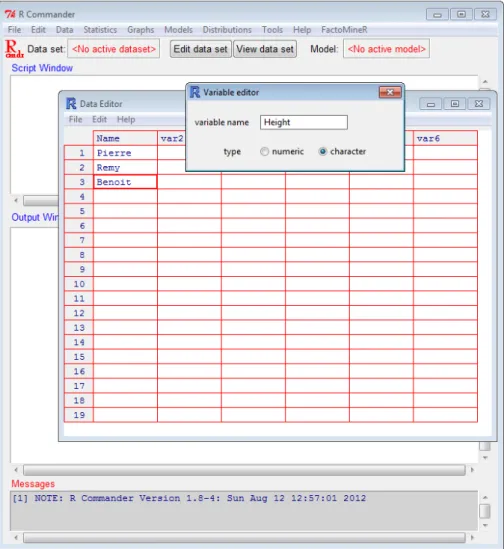Open the Tools menu
The width and height of the screenshot is (504, 549).
272,30
